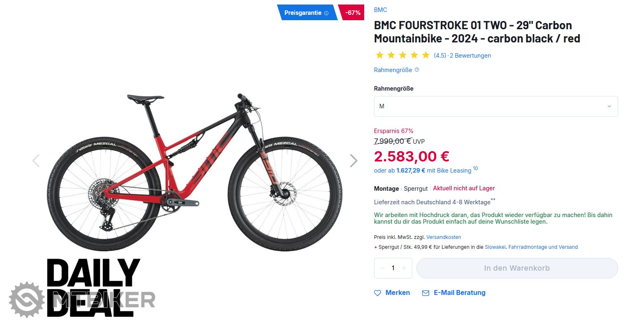Click the five-star rating icons
This screenshot has width=644, height=325.
402,55
